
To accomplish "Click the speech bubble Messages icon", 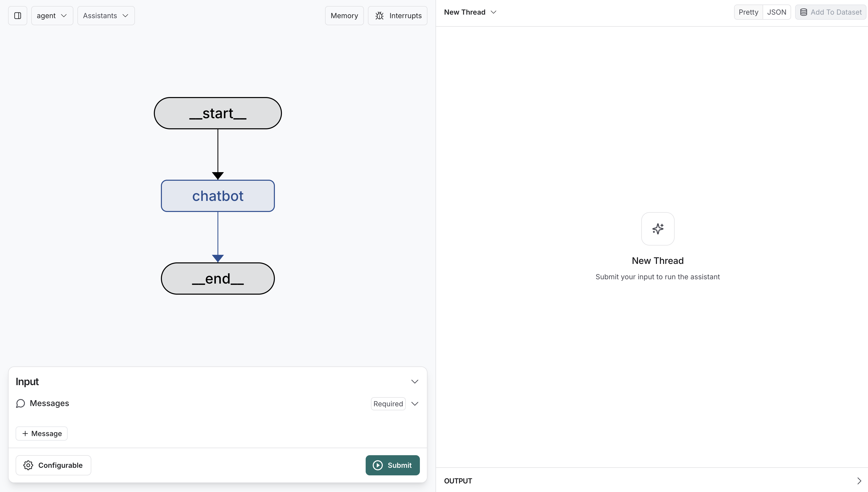I will click(20, 404).
